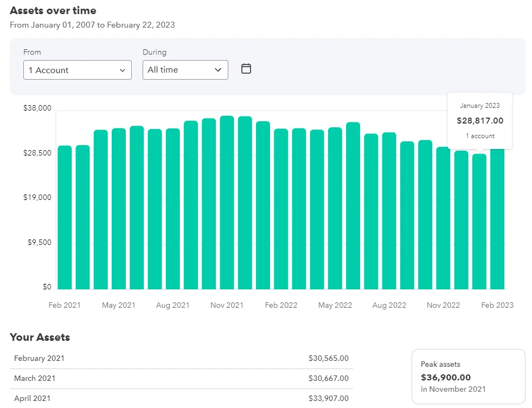This screenshot has height=408, width=532.
Task: Click the '$38,000' y-axis label
Action: 37,108
